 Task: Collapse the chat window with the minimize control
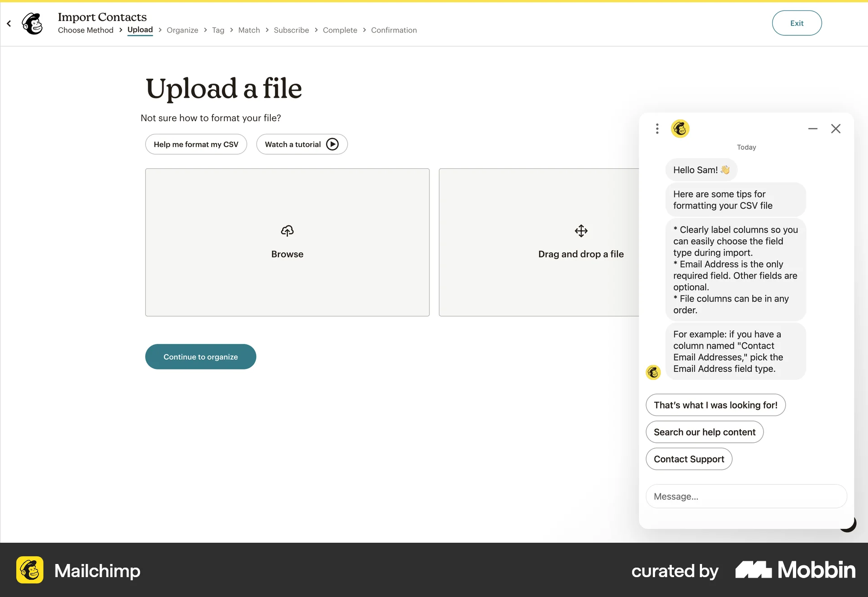coord(812,128)
